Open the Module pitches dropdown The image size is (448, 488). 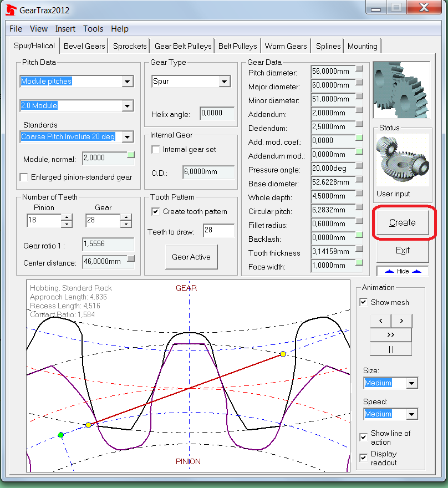click(127, 82)
